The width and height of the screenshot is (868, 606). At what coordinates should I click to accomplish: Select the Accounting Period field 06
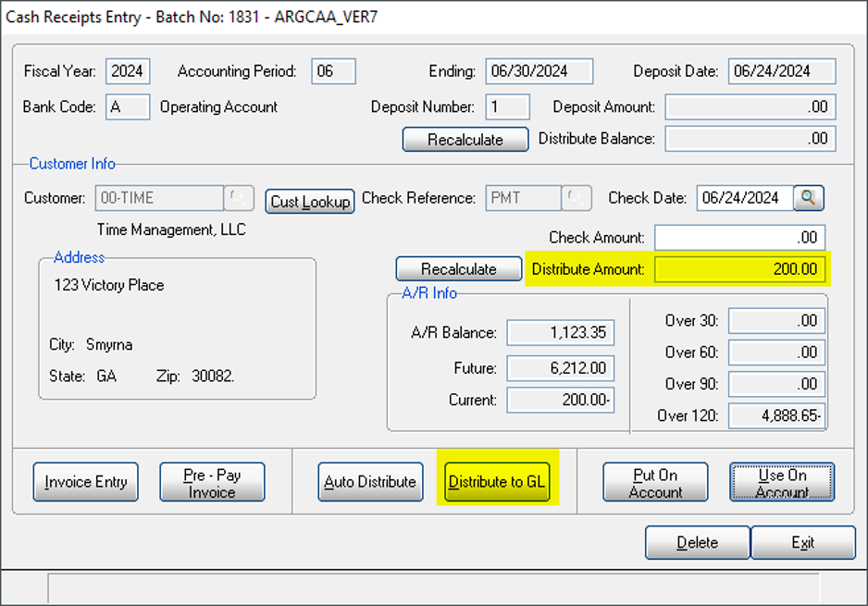click(333, 71)
